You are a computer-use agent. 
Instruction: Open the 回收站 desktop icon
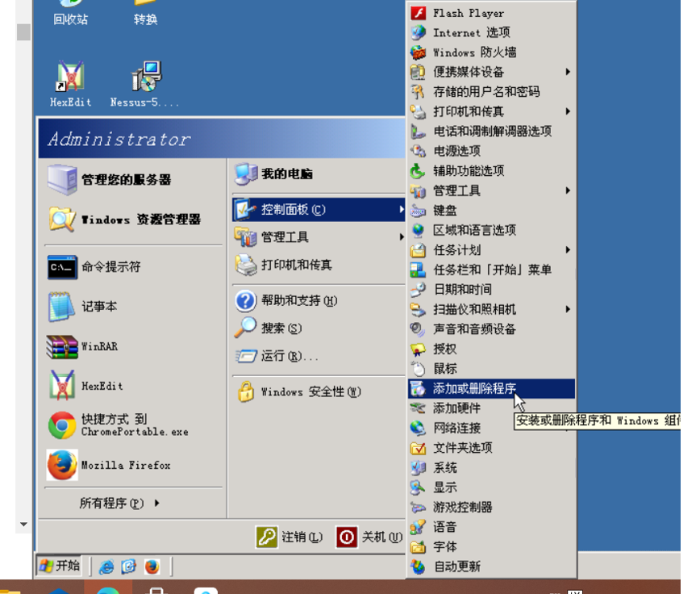(70, 12)
